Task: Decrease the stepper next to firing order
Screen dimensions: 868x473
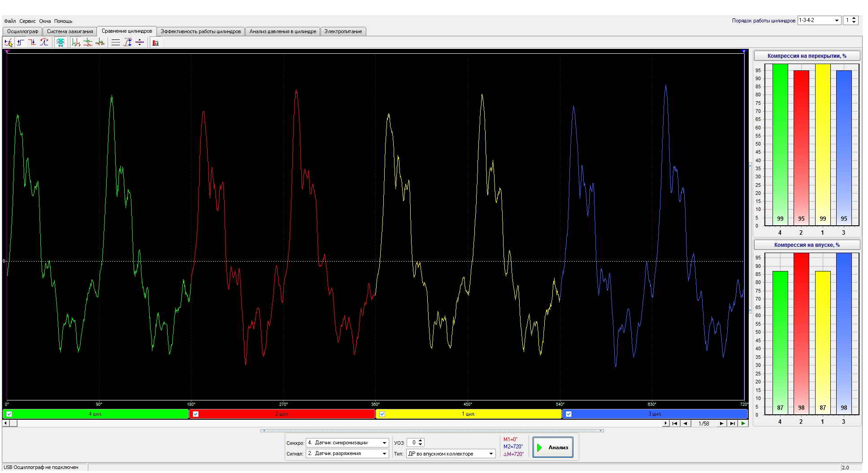Action: (x=854, y=22)
